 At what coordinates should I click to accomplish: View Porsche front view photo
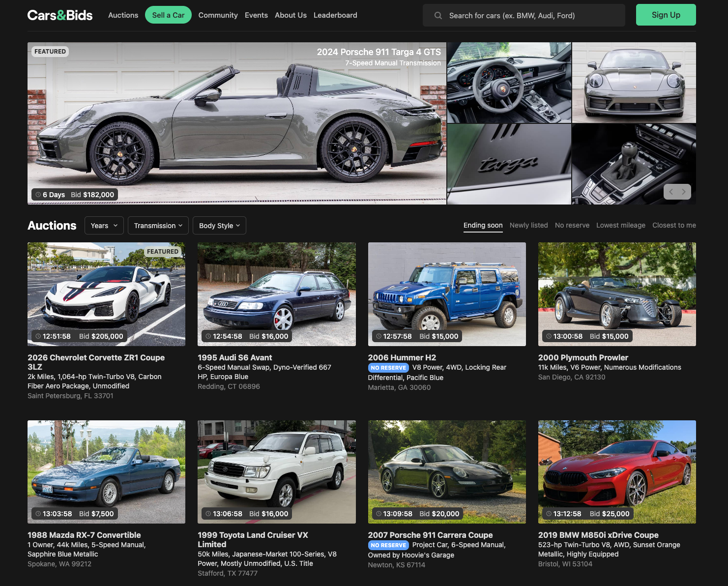[634, 83]
